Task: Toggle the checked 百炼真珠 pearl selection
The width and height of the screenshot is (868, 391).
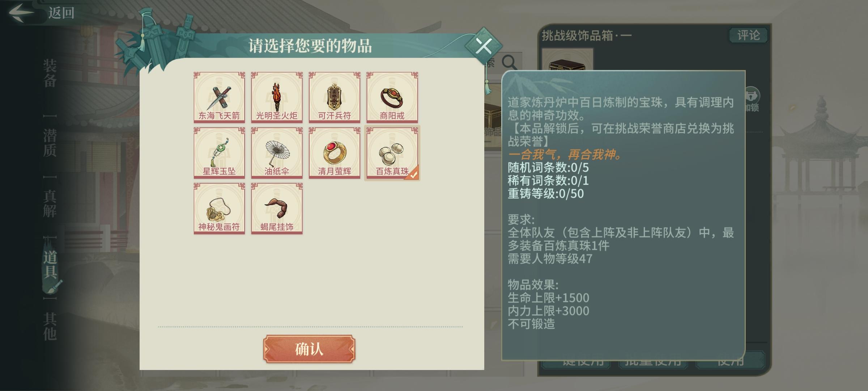Action: [x=392, y=153]
